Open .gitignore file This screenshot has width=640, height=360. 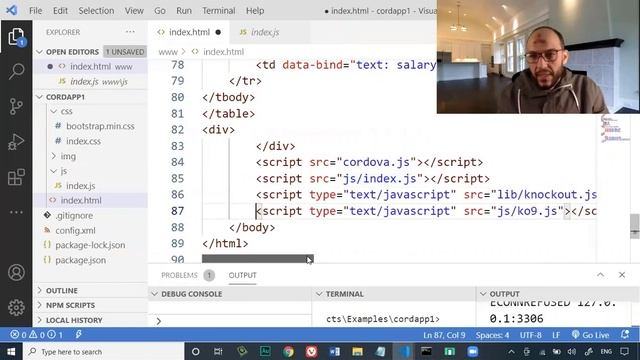pos(74,215)
